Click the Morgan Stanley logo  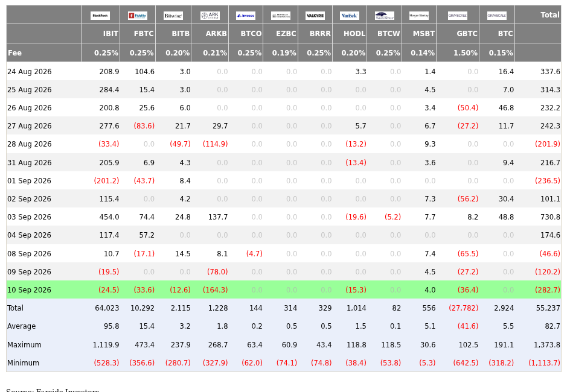pos(419,16)
